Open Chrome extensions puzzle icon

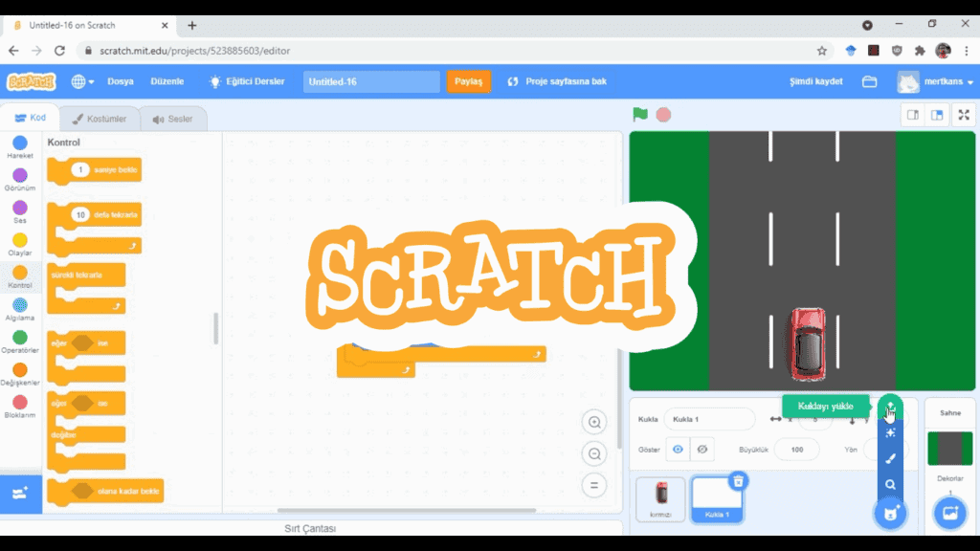click(920, 51)
